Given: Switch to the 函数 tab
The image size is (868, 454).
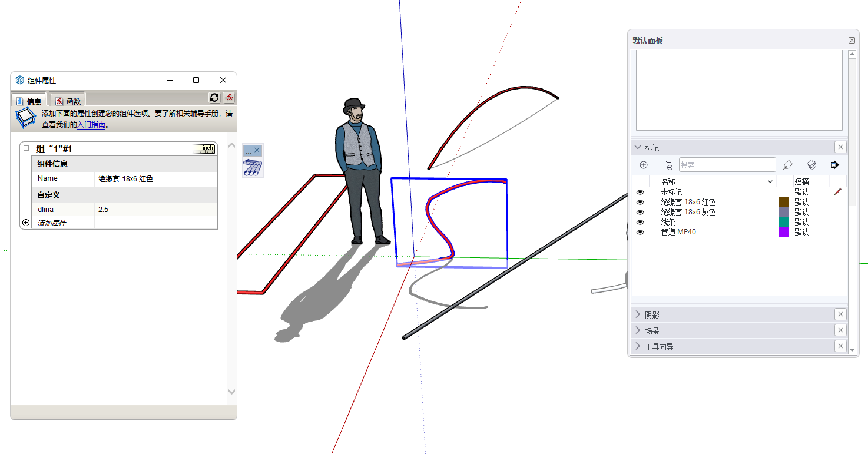Looking at the screenshot, I should 68,101.
